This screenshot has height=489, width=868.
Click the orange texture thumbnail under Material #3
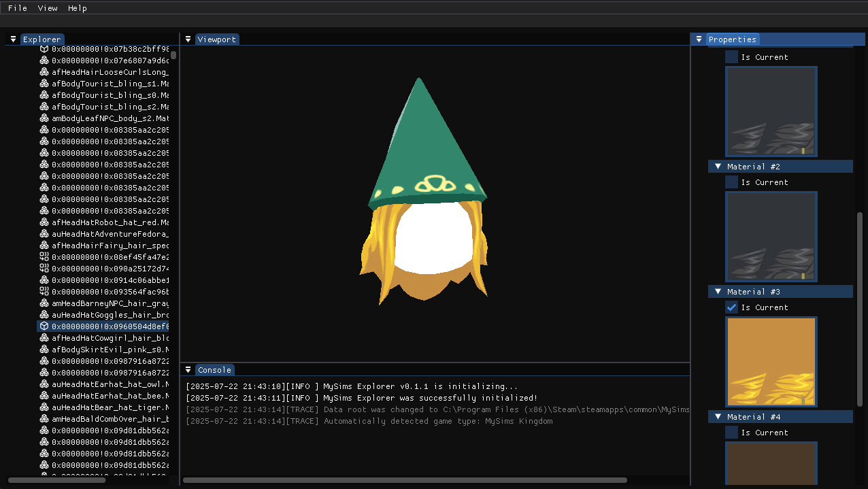click(x=771, y=361)
